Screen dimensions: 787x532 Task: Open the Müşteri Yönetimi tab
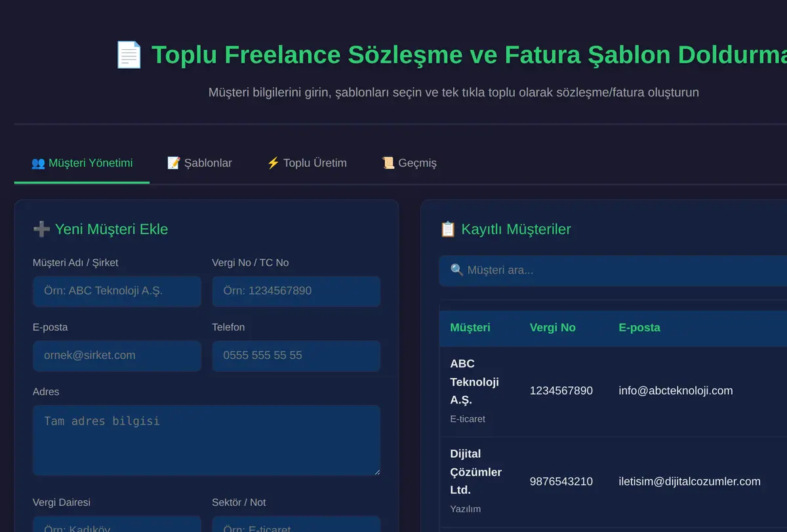tap(82, 163)
